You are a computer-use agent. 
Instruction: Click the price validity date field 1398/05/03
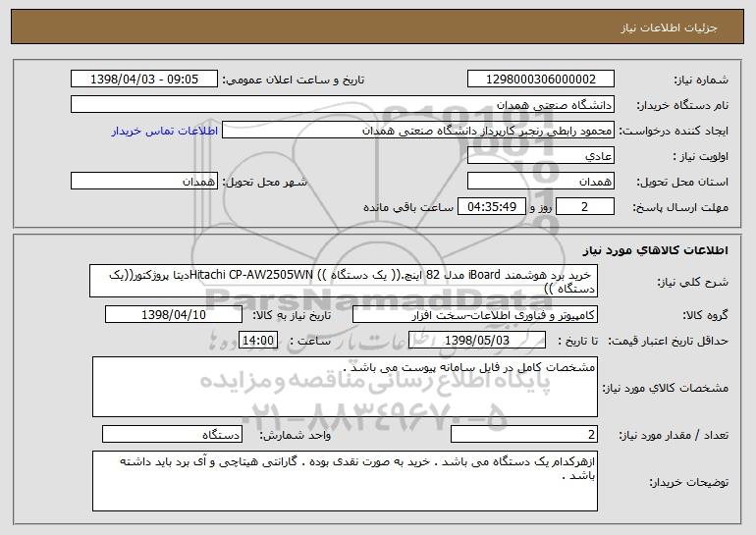pos(477,341)
